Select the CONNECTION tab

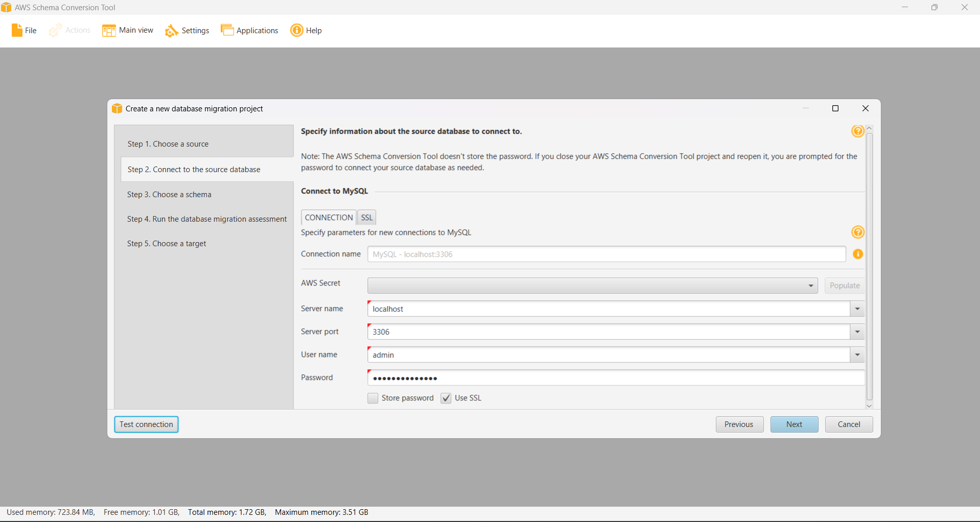[329, 217]
